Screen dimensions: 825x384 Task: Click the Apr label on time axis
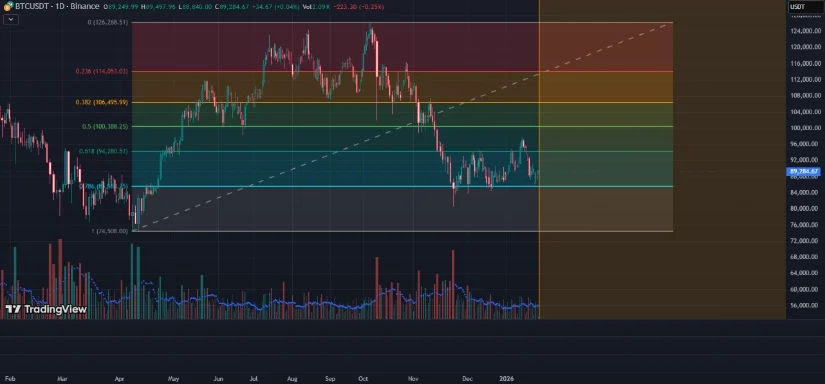pyautogui.click(x=119, y=378)
